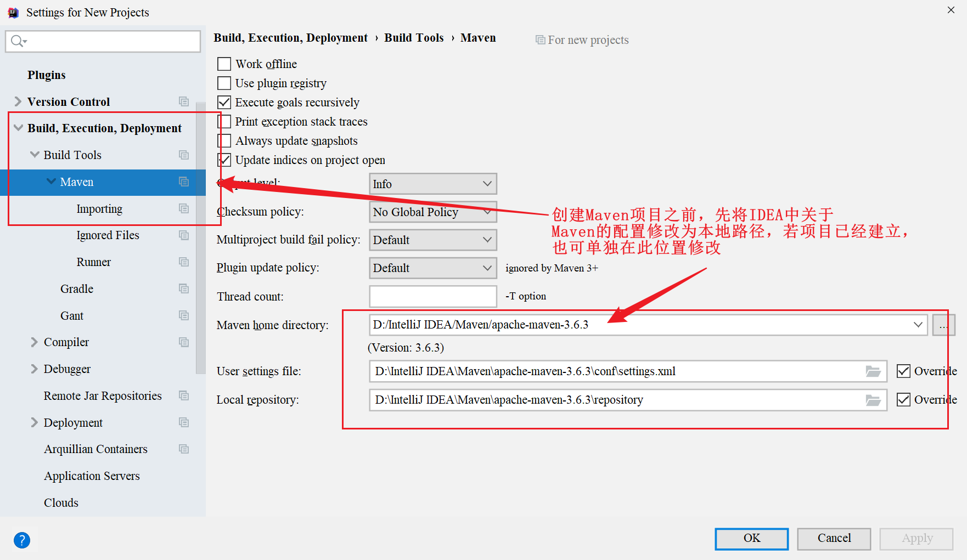Click the Gant row per-project copy icon
The image size is (967, 560).
click(x=184, y=315)
